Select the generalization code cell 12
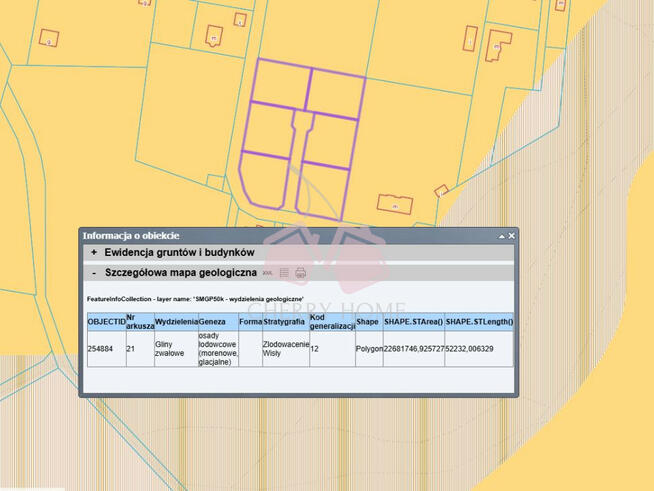 coord(332,349)
